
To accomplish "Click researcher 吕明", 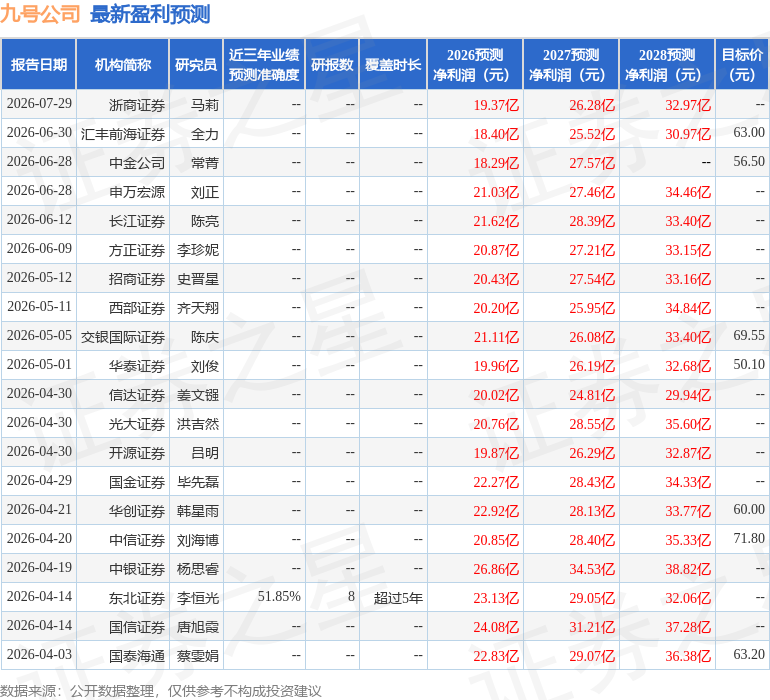I will [x=204, y=452].
